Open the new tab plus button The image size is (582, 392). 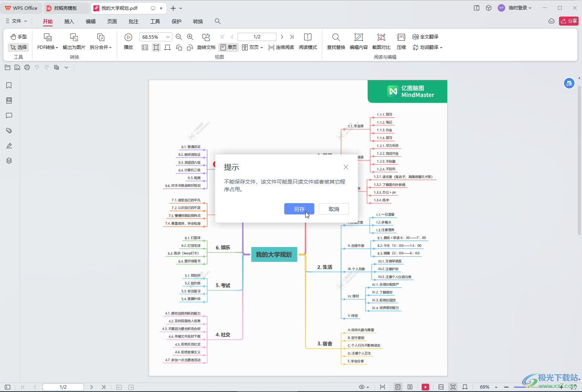pyautogui.click(x=173, y=8)
